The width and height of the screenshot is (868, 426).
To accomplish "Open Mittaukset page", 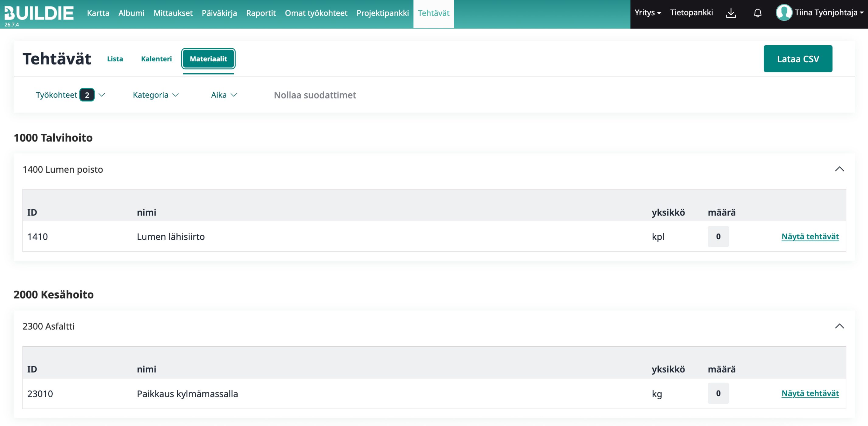I will (x=173, y=13).
